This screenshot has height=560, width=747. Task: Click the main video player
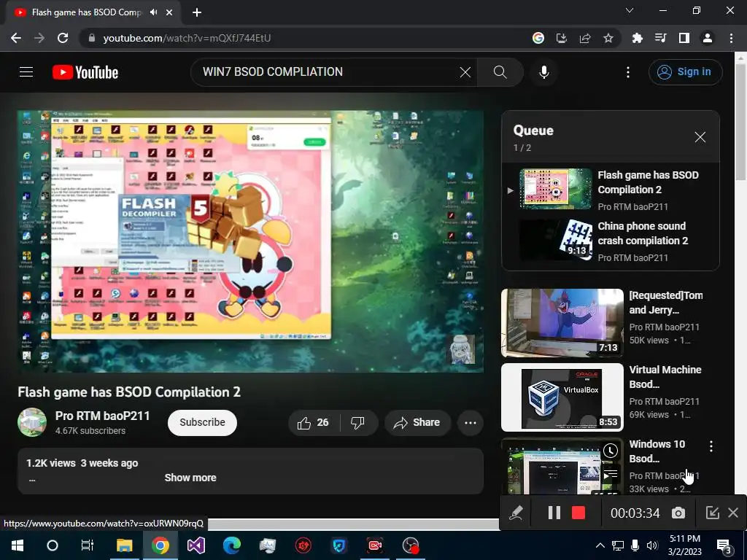click(x=251, y=241)
